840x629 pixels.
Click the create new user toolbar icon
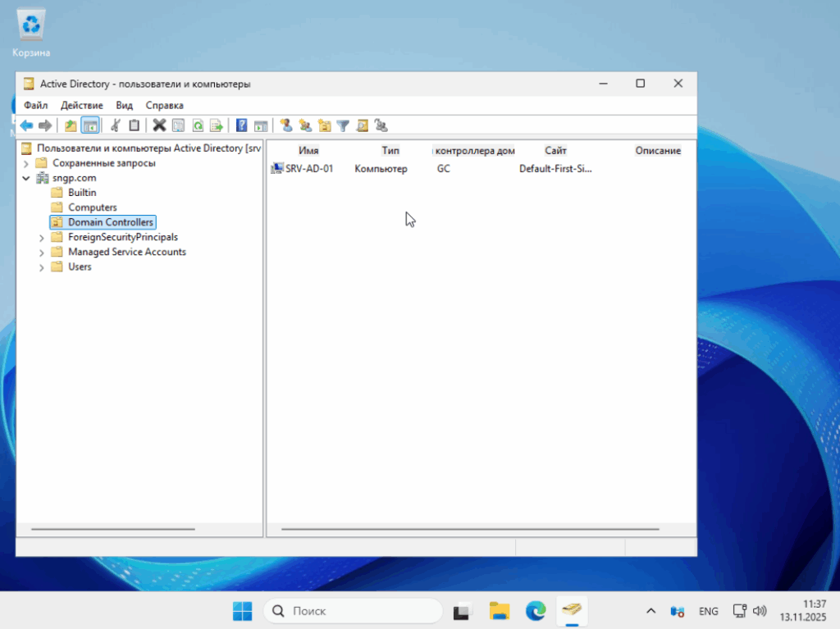[285, 125]
